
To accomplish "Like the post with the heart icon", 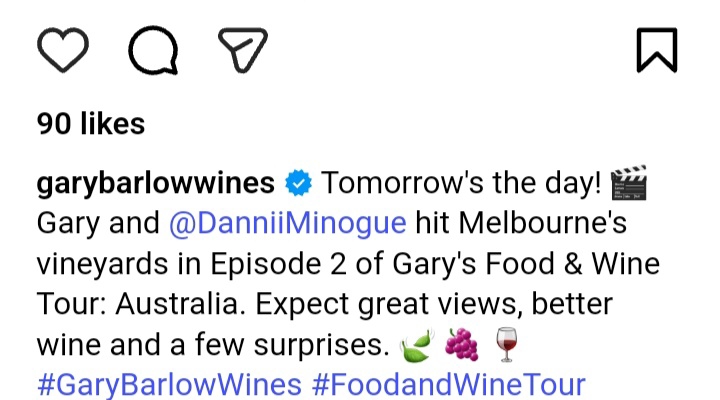I will pyautogui.click(x=63, y=50).
